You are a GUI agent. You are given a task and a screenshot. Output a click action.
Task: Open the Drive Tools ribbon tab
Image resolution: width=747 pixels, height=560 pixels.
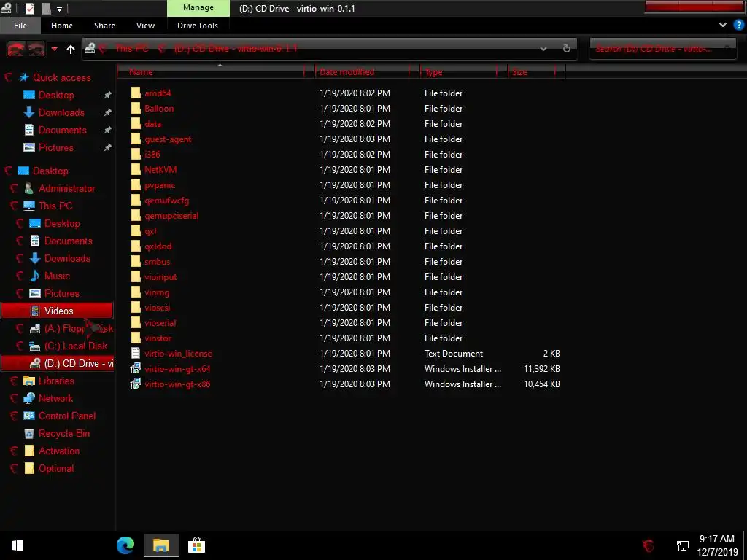tap(198, 26)
